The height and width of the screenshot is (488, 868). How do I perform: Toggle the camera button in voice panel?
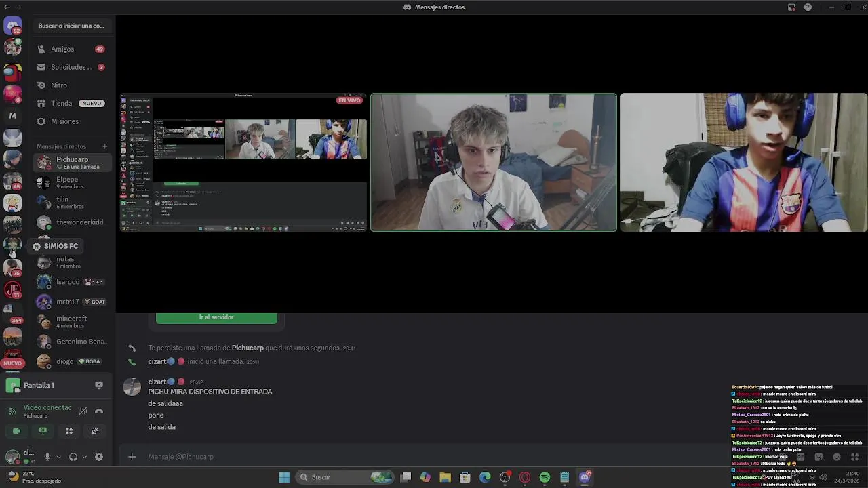click(x=16, y=431)
